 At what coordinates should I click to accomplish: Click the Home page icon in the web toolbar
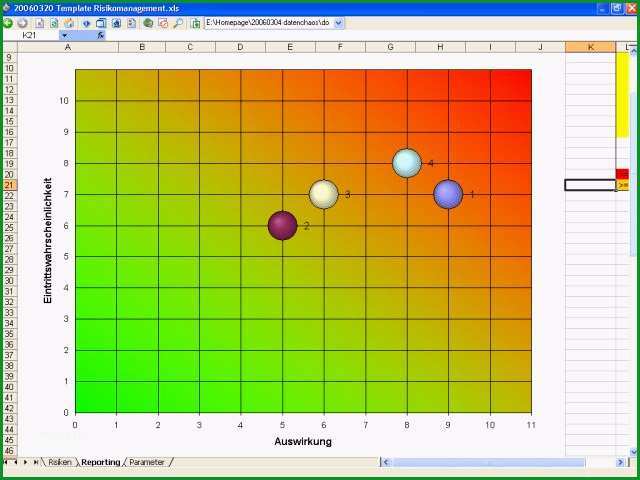point(69,23)
